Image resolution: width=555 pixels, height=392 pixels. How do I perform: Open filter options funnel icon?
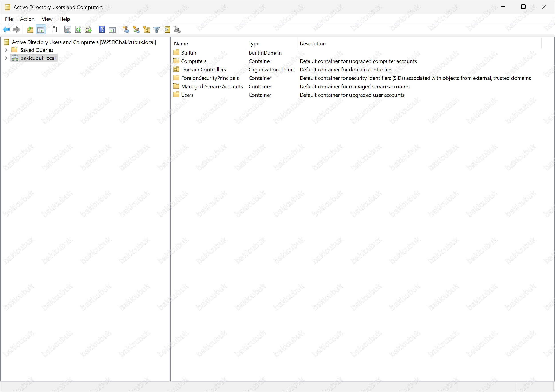point(157,30)
